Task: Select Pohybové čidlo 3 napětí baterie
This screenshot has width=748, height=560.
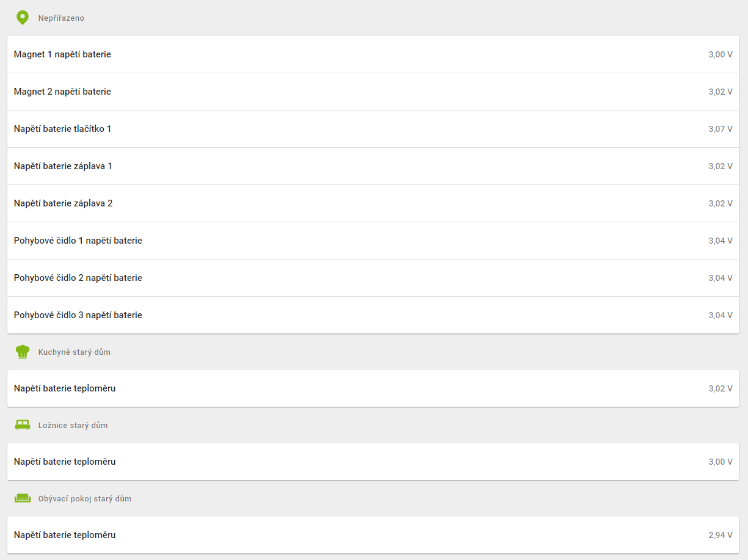Action: click(373, 315)
